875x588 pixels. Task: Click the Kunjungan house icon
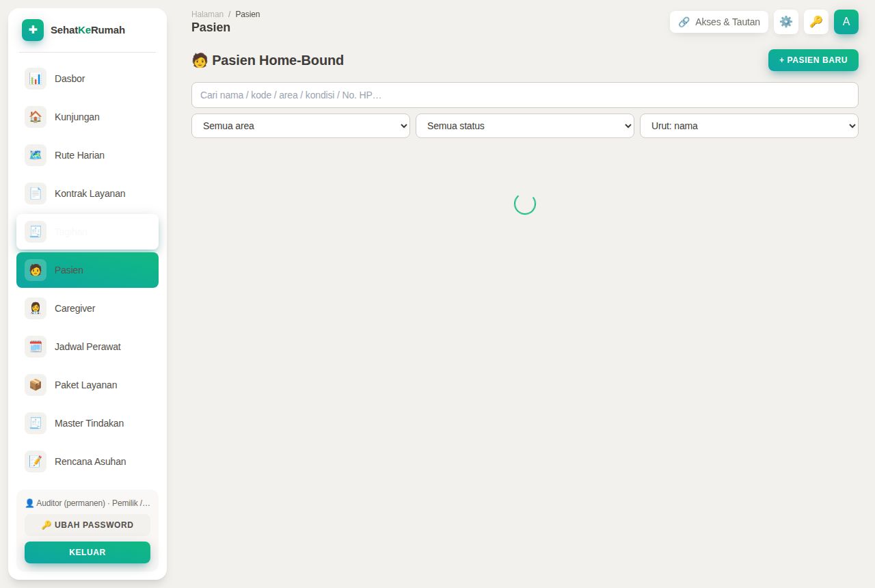[x=36, y=117]
